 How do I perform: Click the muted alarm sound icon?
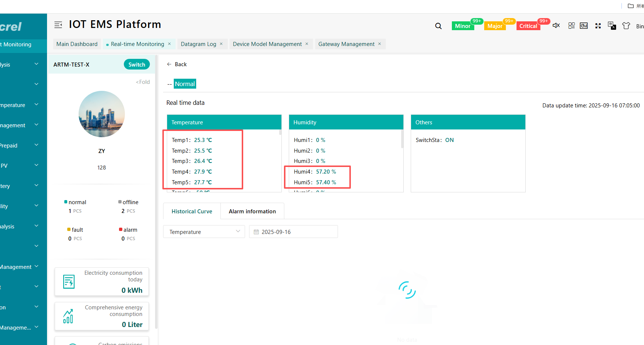[556, 25]
